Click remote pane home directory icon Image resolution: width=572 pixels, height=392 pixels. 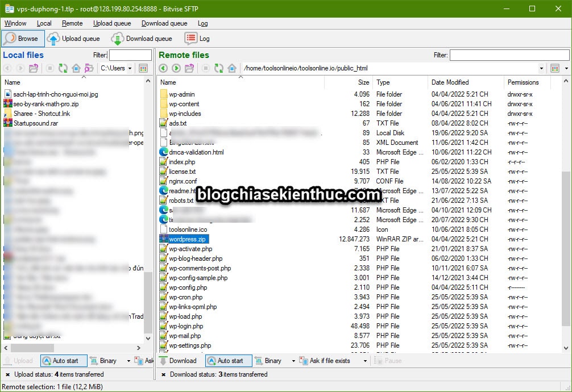(232, 68)
